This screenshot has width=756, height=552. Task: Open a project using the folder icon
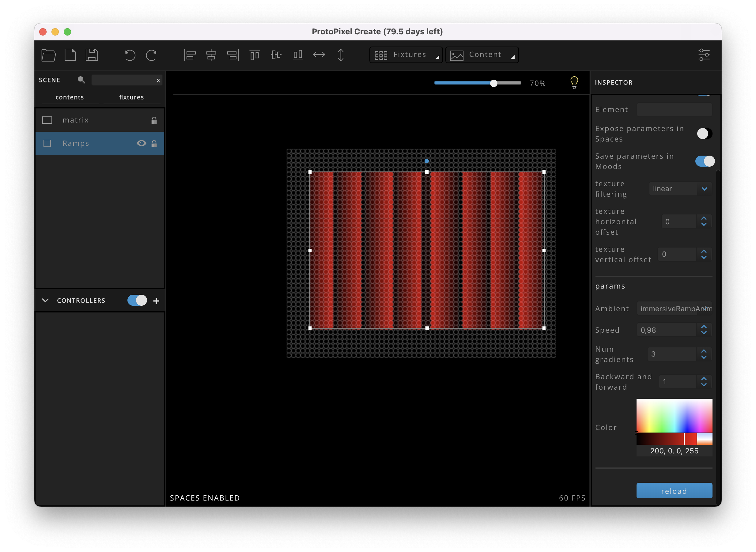(48, 55)
